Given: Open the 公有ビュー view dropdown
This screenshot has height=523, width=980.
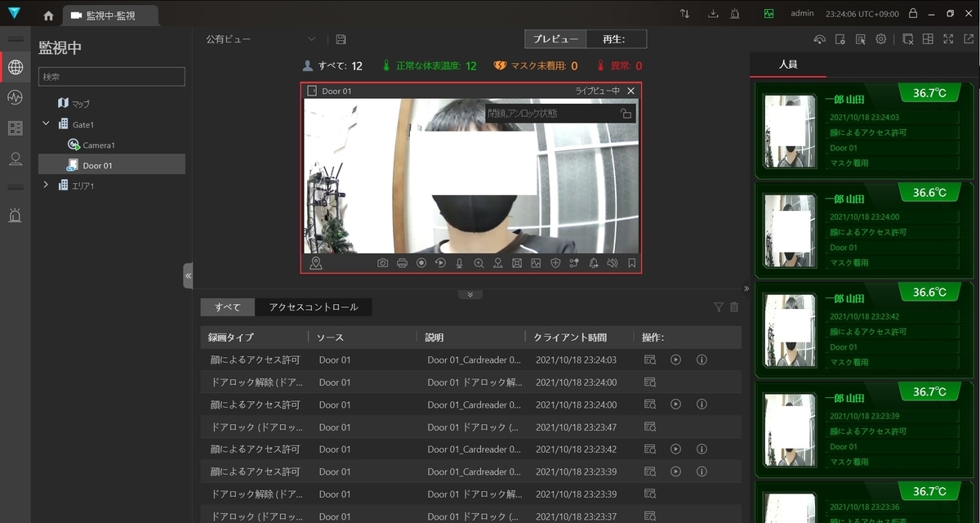Looking at the screenshot, I should [x=310, y=38].
